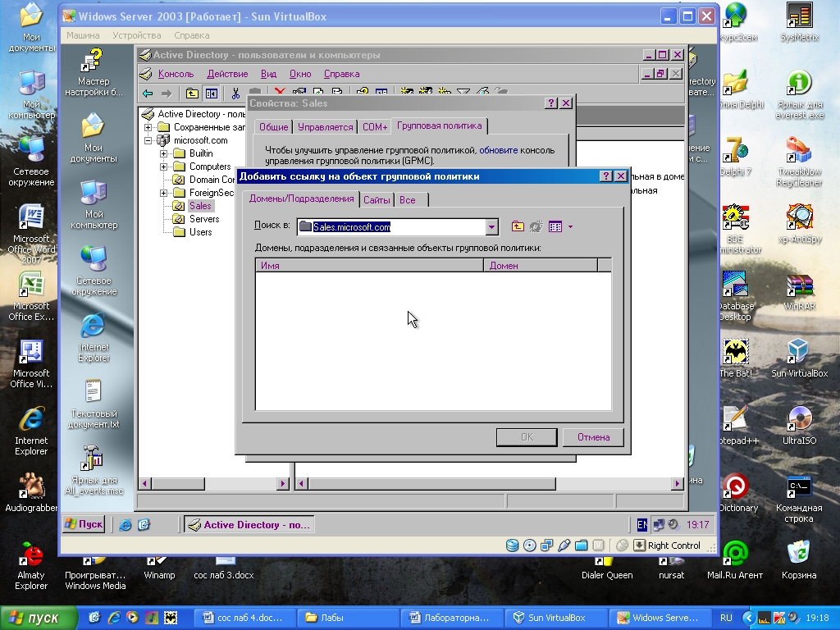Expand the Сохраненные запросы tree node

point(148,127)
